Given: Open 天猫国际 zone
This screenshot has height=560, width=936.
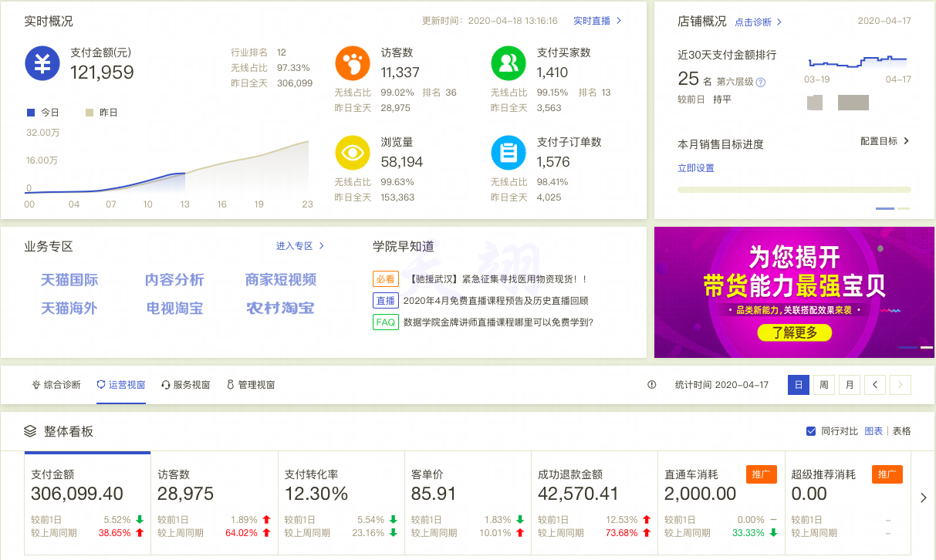Looking at the screenshot, I should point(69,280).
